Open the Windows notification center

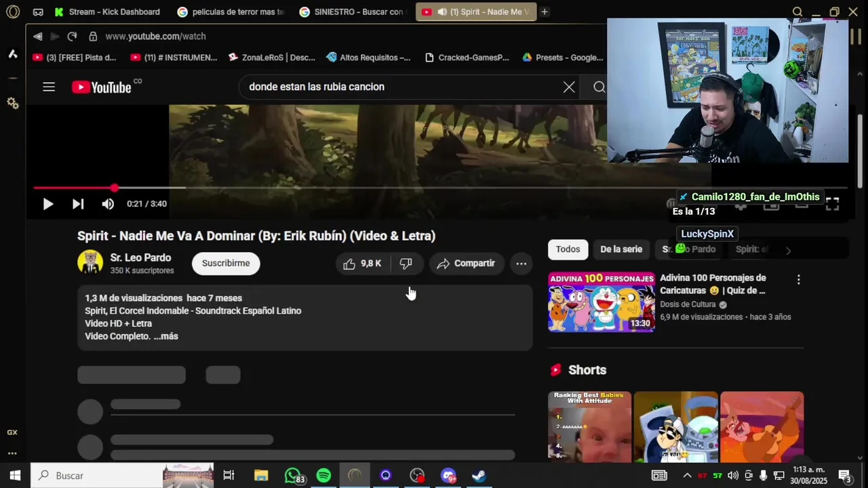tap(845, 476)
